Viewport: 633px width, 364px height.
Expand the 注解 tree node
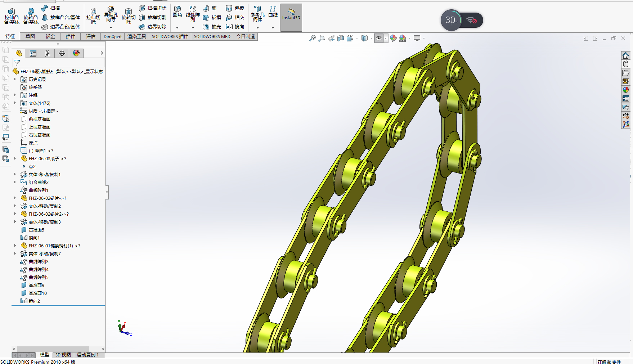coord(15,95)
